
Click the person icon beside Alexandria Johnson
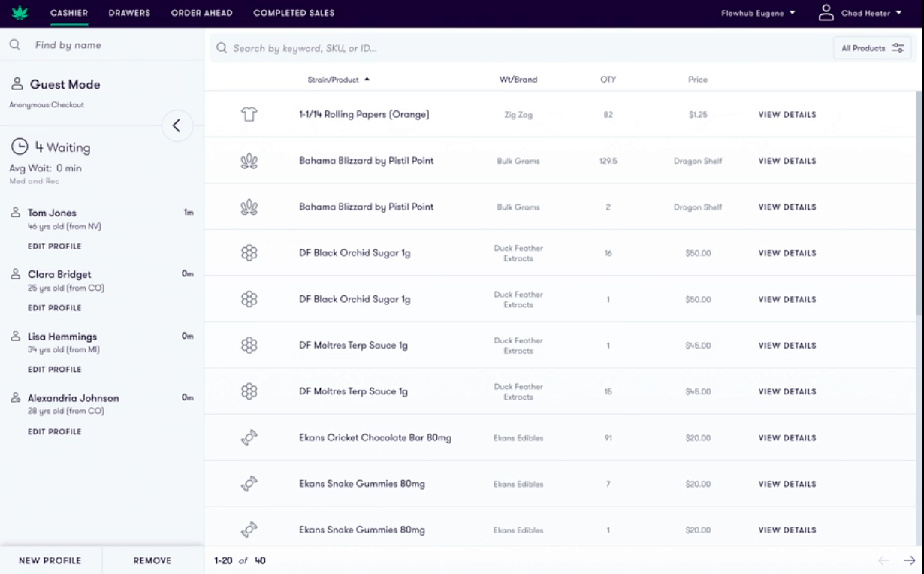point(16,398)
